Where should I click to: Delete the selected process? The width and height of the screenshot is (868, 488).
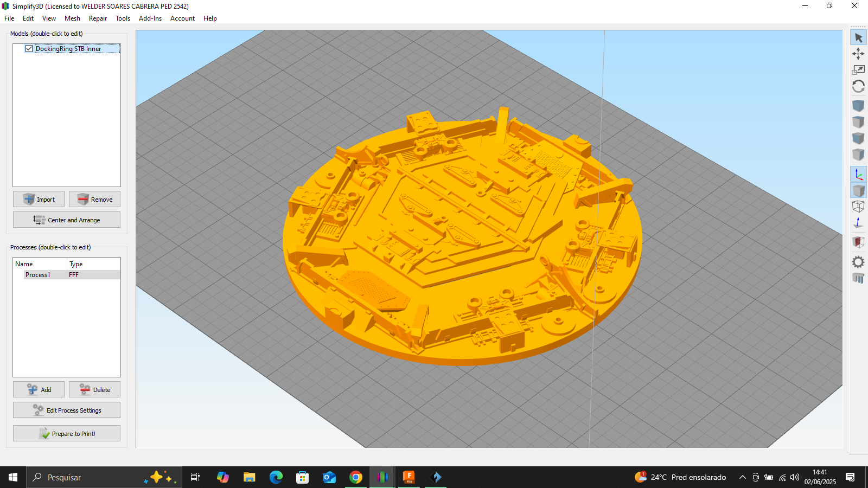(94, 389)
